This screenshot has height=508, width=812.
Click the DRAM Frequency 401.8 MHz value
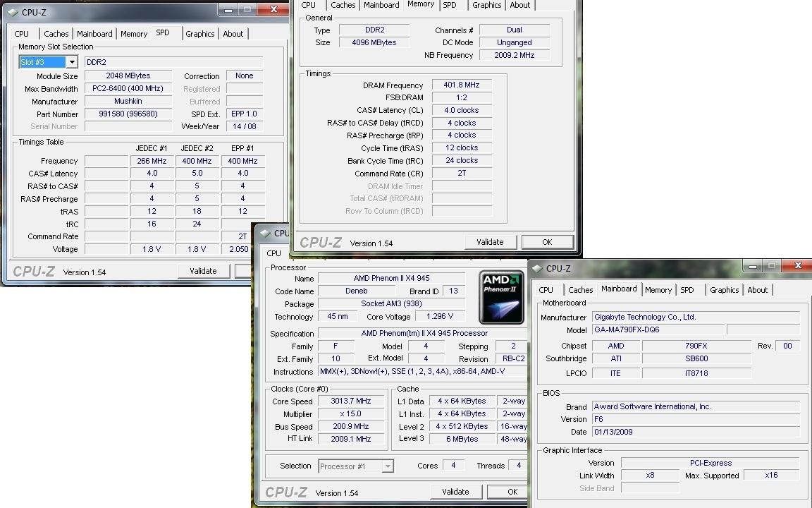[462, 85]
